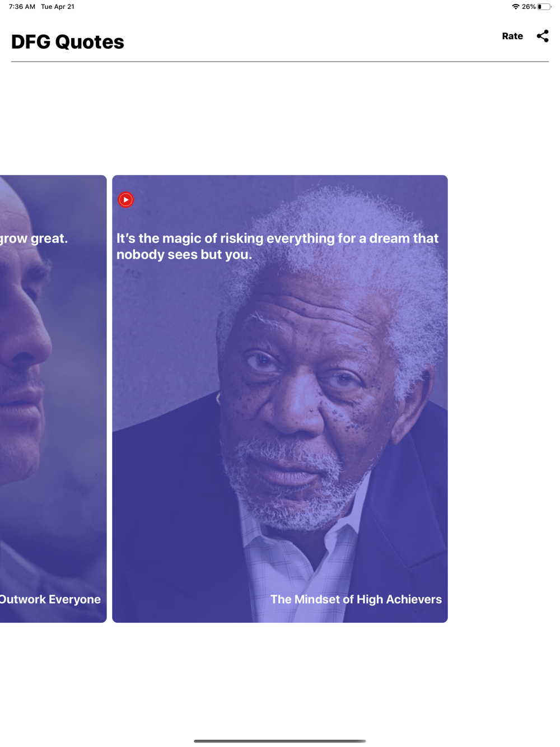Tap the red YouTube Music play icon

[126, 199]
